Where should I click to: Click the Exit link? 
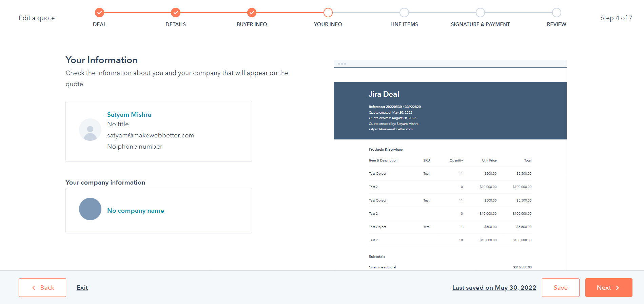(82, 288)
